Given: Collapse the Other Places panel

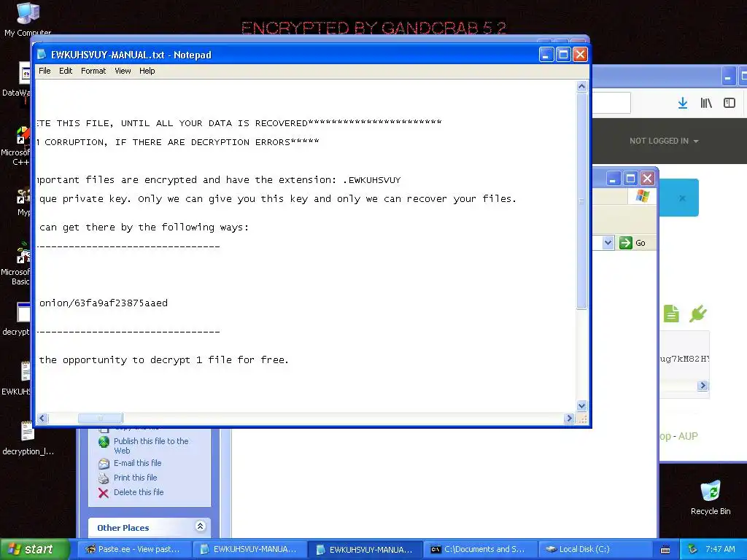Looking at the screenshot, I should [x=200, y=526].
